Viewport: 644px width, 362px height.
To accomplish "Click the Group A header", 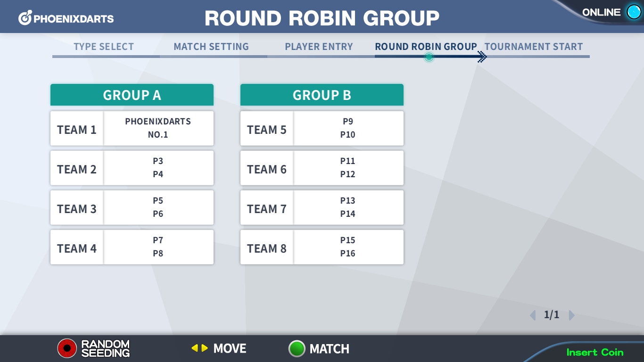I will coord(132,95).
